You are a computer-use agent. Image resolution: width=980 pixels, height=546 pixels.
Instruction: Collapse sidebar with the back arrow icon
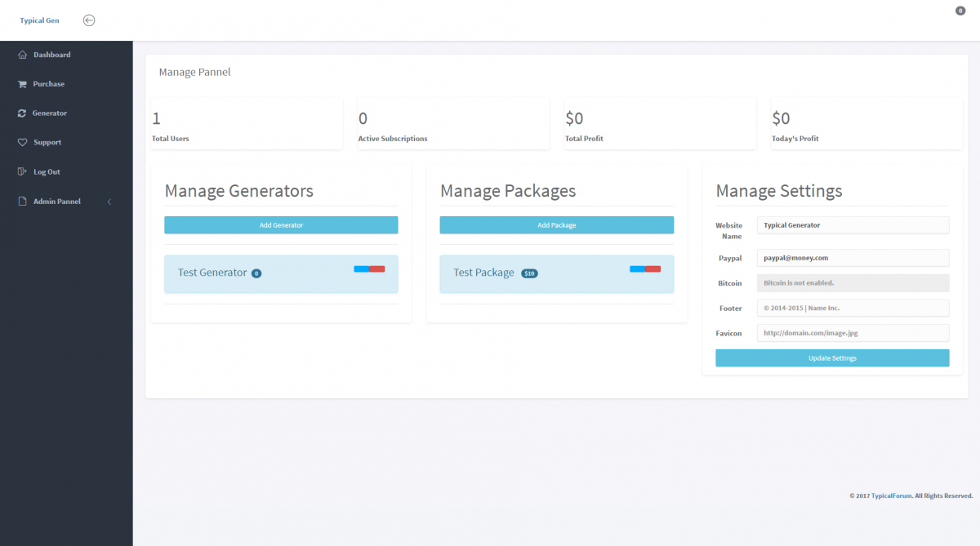click(x=89, y=20)
